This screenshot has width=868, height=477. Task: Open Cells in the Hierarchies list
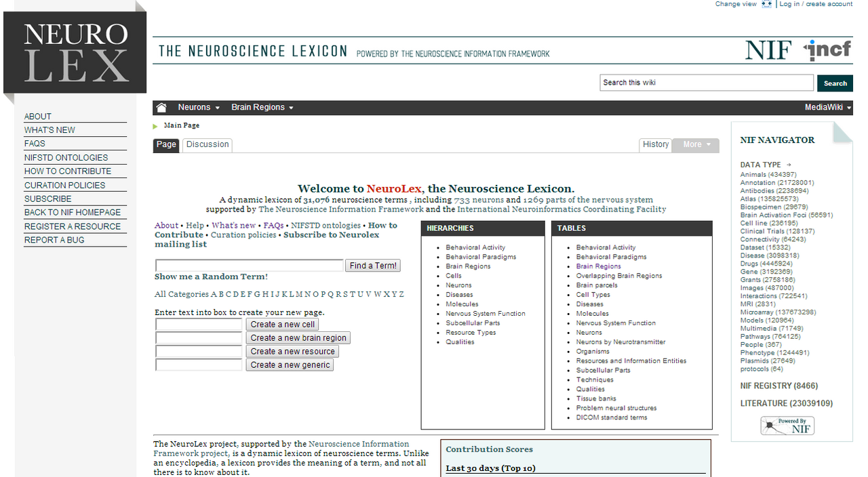(x=454, y=276)
